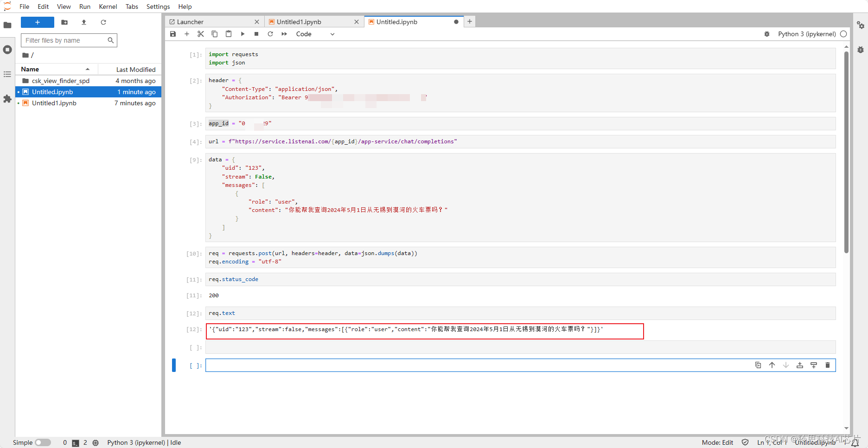Open the Edit menu

click(43, 6)
